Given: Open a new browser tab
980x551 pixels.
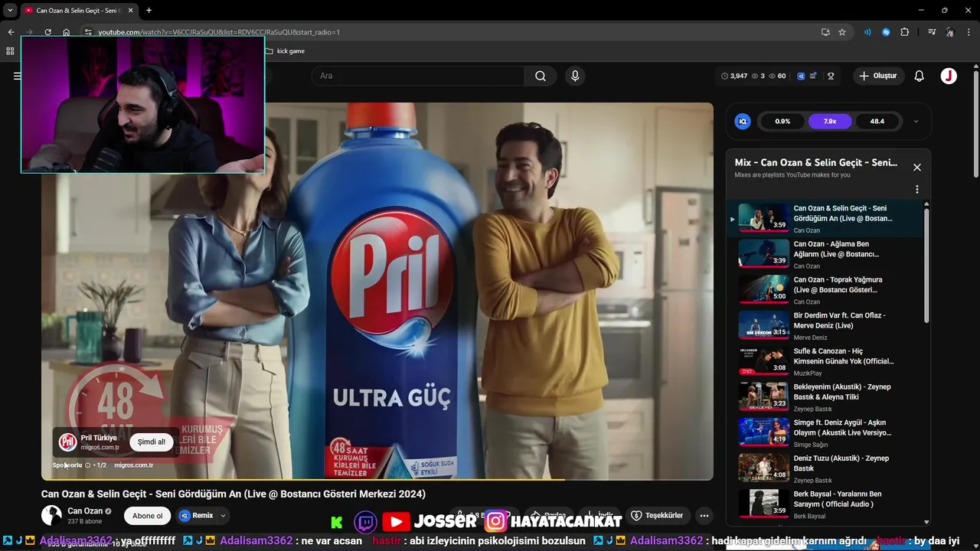Looking at the screenshot, I should point(149,11).
